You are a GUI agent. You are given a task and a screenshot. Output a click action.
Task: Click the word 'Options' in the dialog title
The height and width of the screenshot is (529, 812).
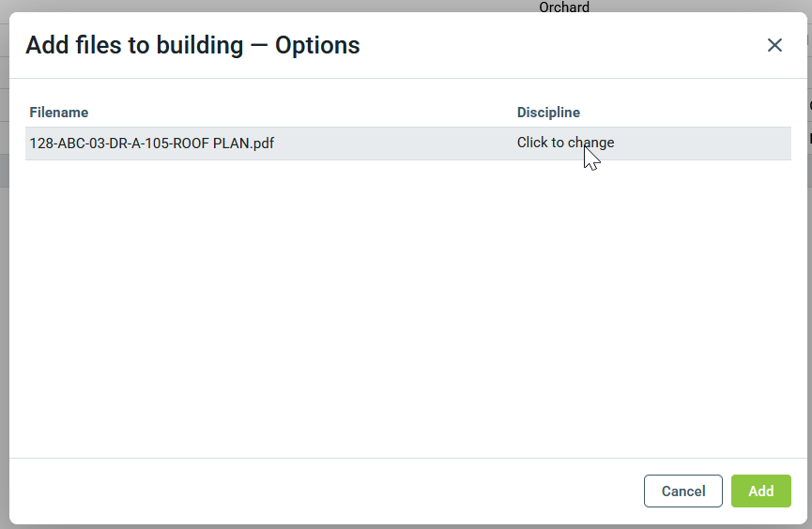point(317,45)
